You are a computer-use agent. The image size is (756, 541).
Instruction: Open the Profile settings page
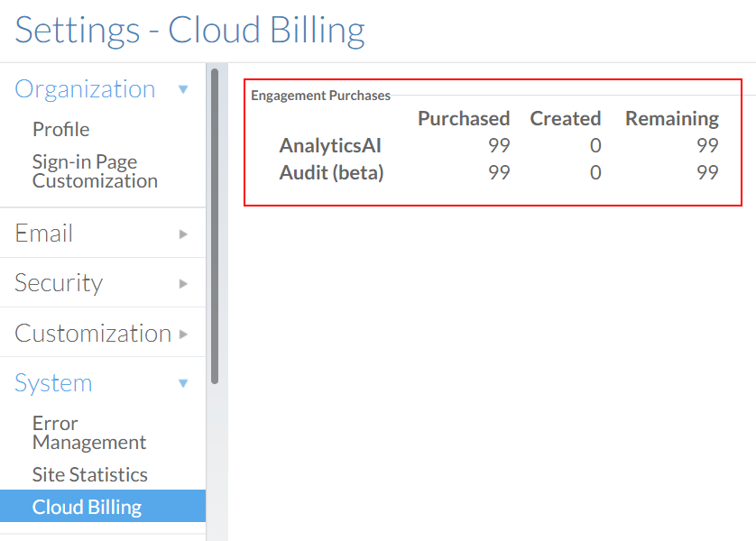(60, 130)
